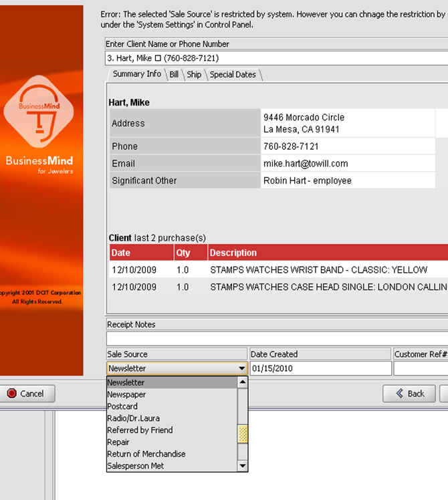Click the dropdown list scrollbar thumb
The width and height of the screenshot is (448, 500).
point(243,434)
